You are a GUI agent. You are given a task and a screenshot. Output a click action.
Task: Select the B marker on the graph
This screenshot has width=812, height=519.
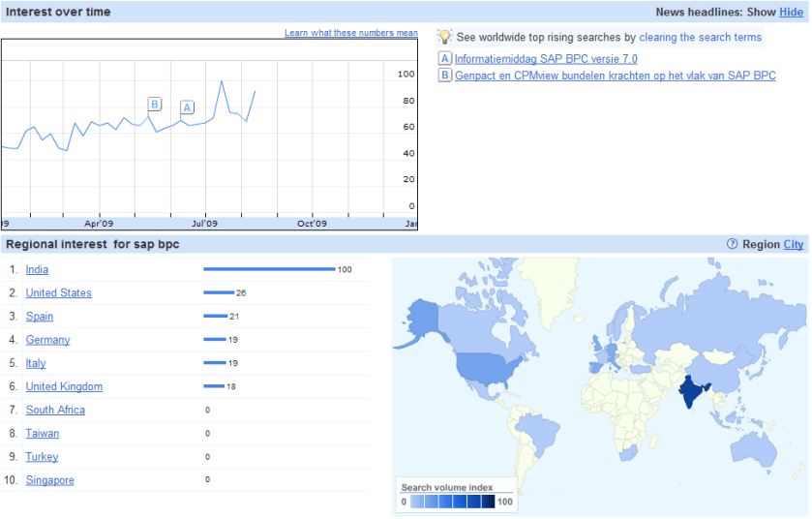[x=154, y=104]
